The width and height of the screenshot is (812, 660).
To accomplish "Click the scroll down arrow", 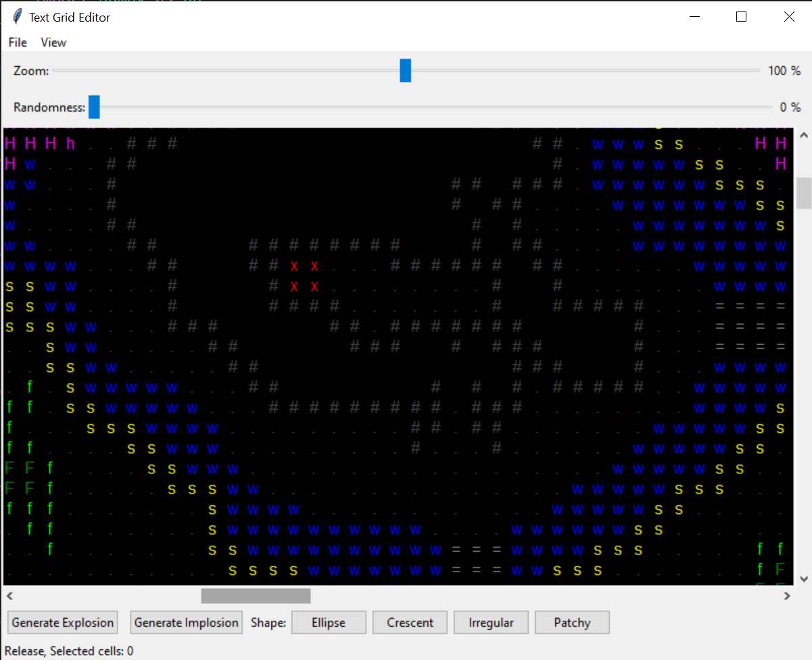I will (x=804, y=579).
